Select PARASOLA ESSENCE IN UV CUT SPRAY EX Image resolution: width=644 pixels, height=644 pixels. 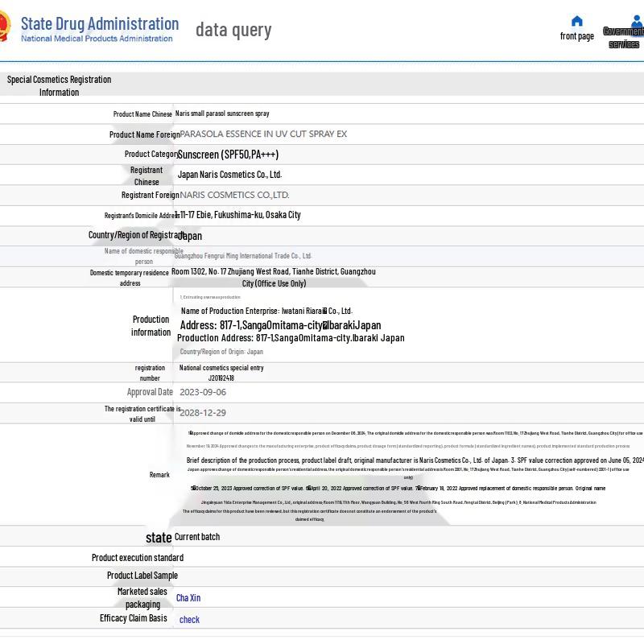[x=263, y=134]
